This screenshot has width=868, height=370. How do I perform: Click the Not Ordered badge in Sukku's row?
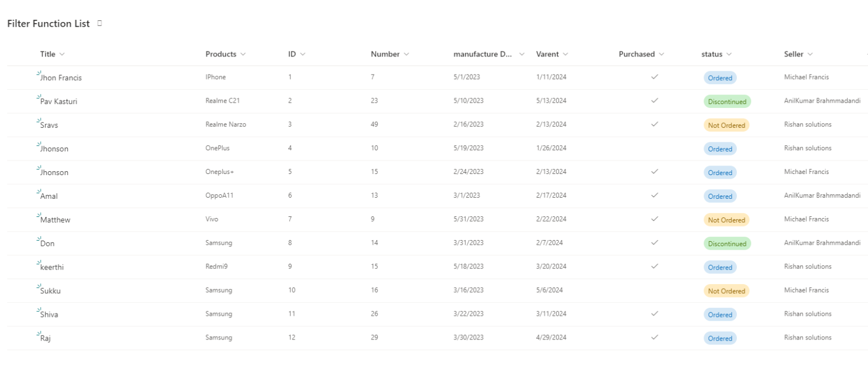[727, 290]
